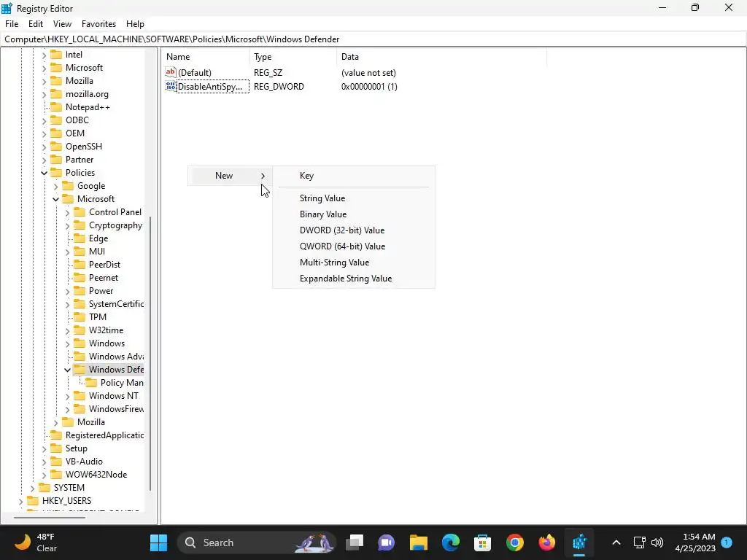Screen dimensions: 747x560
Task: Click the (Default) string value icon
Action: (171, 72)
